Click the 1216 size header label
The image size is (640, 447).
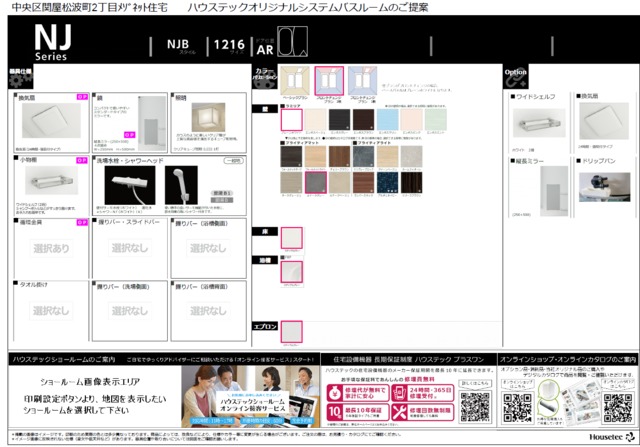(x=229, y=45)
